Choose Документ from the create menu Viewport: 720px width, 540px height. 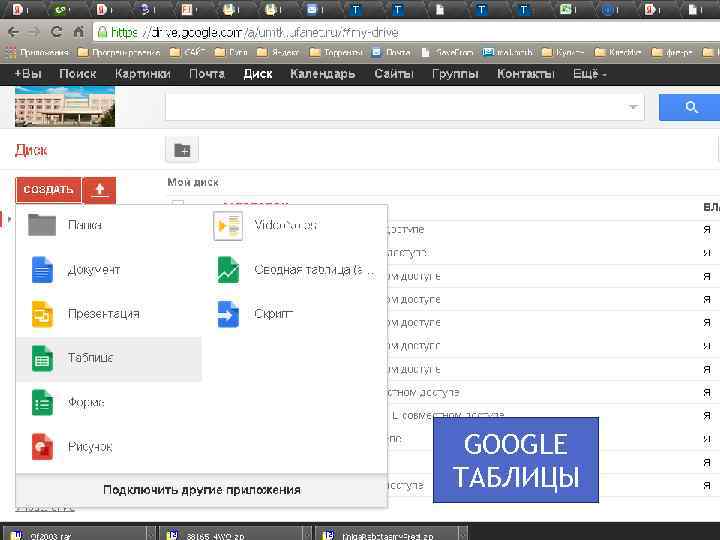click(108, 270)
